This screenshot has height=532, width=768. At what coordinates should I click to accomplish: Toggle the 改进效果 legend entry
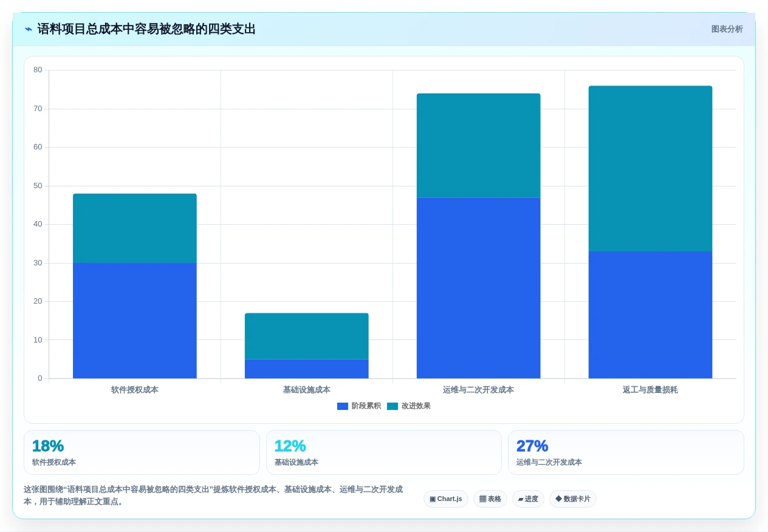(x=409, y=406)
